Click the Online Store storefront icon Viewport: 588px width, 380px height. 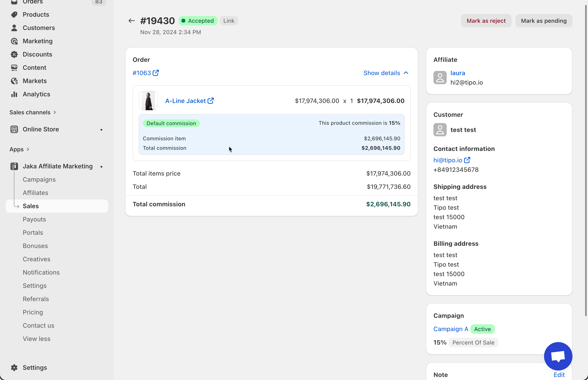pos(14,129)
